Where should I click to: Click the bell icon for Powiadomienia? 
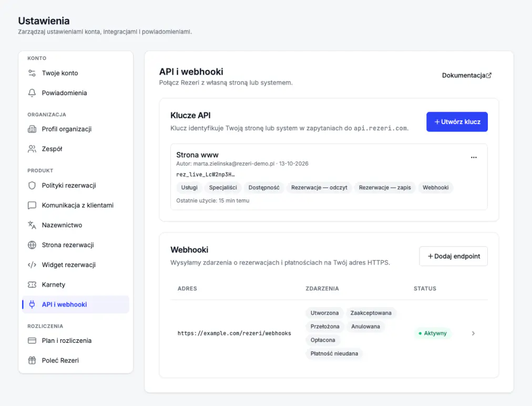[32, 93]
